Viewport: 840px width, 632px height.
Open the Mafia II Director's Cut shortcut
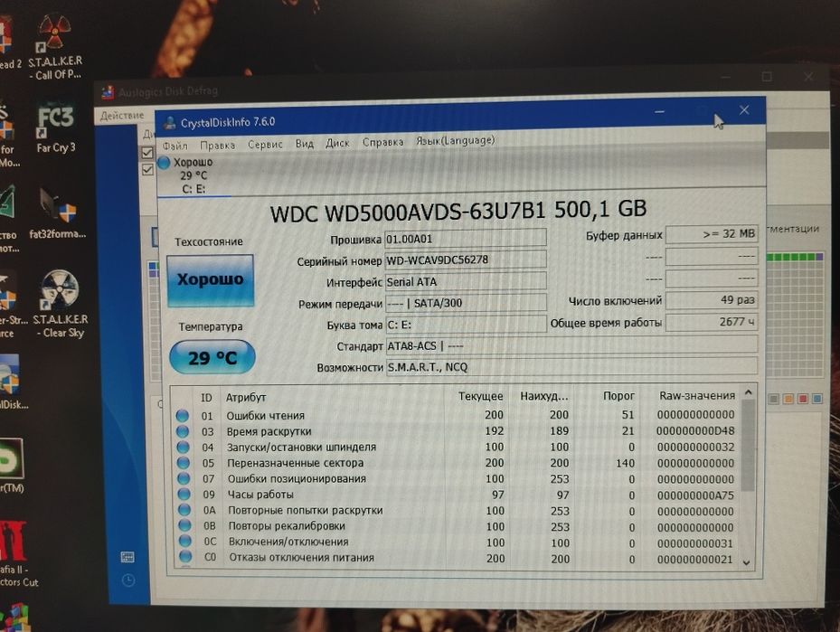pos(15,554)
